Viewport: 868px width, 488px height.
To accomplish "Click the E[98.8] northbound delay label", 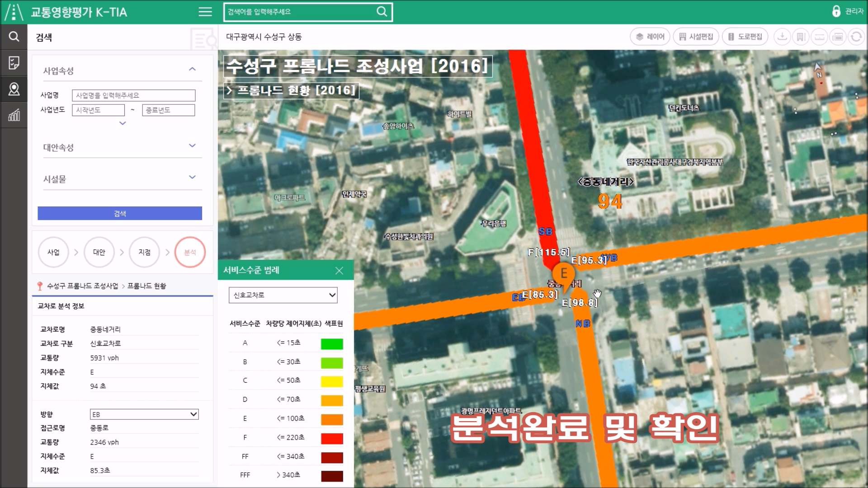I will (580, 303).
